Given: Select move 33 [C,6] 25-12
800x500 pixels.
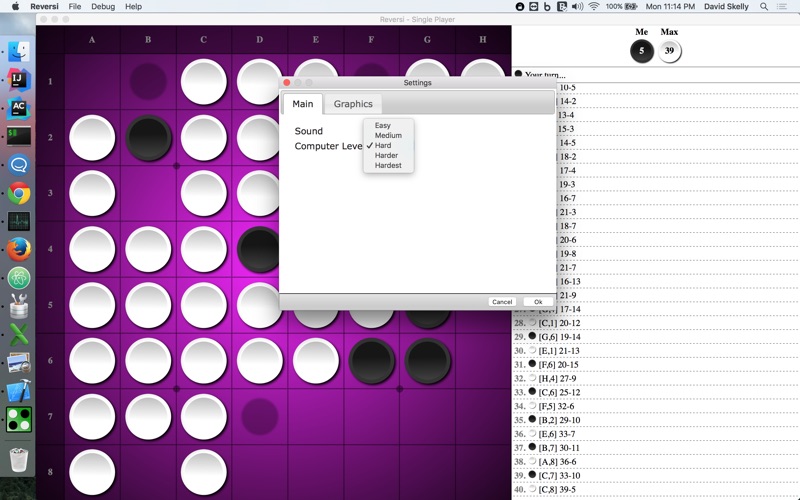Looking at the screenshot, I should [656, 392].
